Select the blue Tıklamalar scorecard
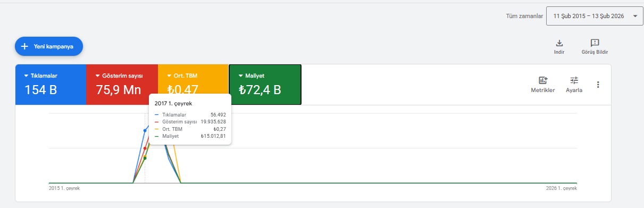This screenshot has height=208, width=644. click(x=51, y=84)
